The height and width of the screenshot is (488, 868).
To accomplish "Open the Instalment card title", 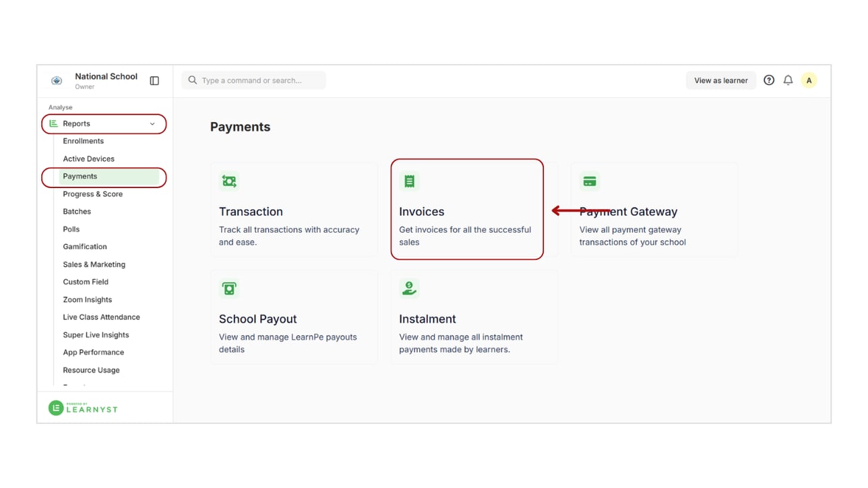I will point(427,319).
